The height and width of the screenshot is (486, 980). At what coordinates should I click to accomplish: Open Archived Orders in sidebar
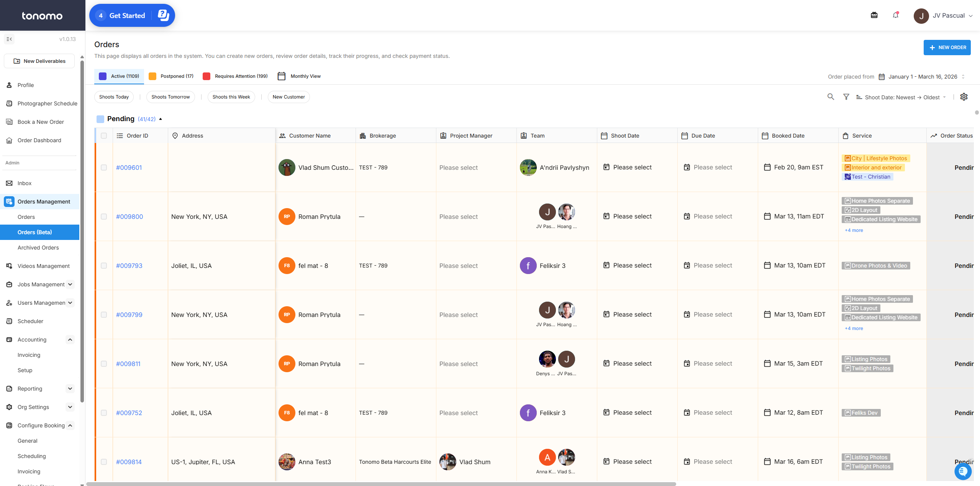pos(38,248)
